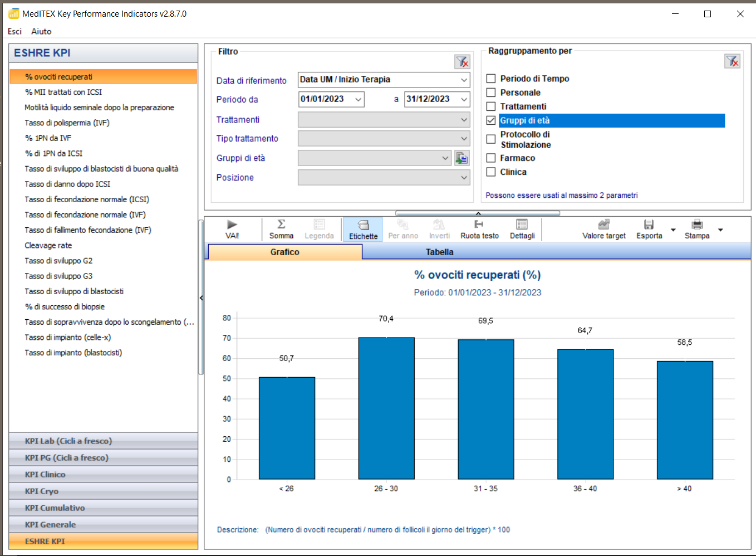The width and height of the screenshot is (756, 556).
Task: Switch to the Tabella tab
Action: tap(439, 252)
